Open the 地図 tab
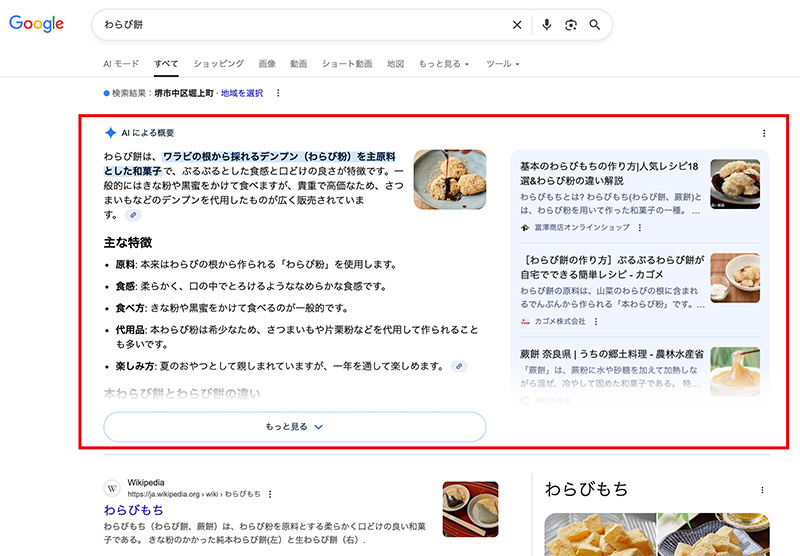 [x=395, y=64]
